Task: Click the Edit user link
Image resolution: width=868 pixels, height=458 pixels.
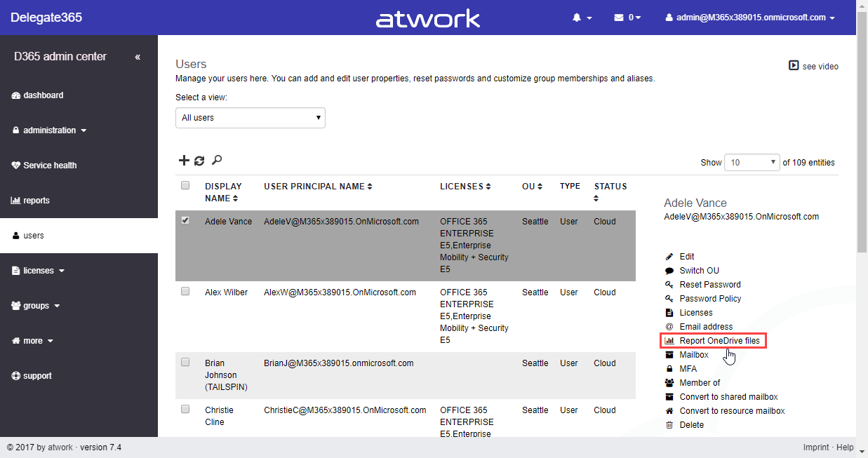Action: point(687,257)
